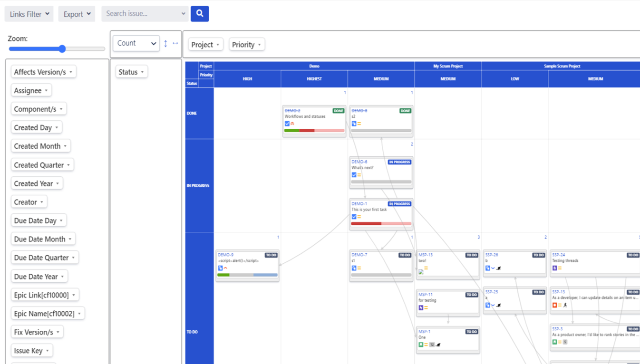Click the running person icon on SSP-13

[565, 305]
